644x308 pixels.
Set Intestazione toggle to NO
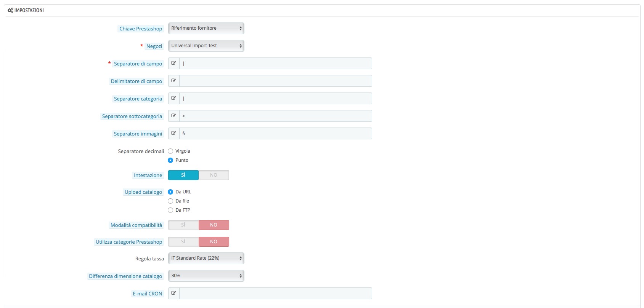pyautogui.click(x=214, y=175)
